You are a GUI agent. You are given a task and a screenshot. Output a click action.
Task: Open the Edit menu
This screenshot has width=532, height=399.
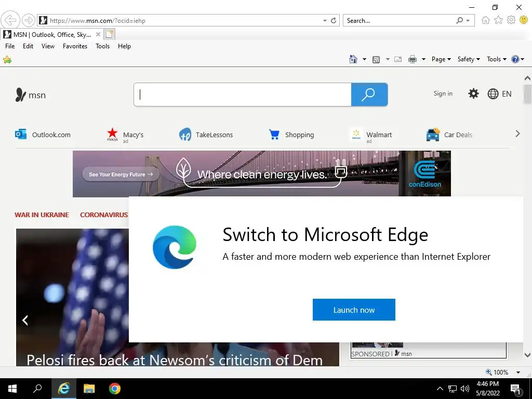[x=28, y=46]
